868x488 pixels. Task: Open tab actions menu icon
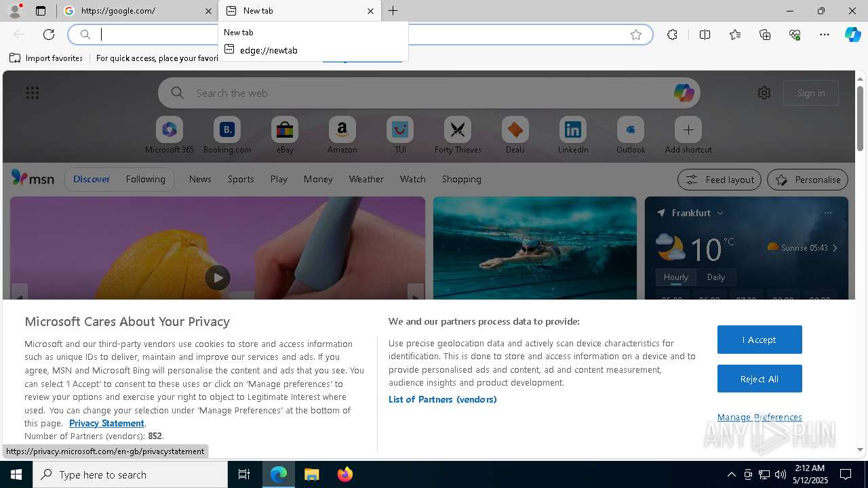pyautogui.click(x=41, y=11)
